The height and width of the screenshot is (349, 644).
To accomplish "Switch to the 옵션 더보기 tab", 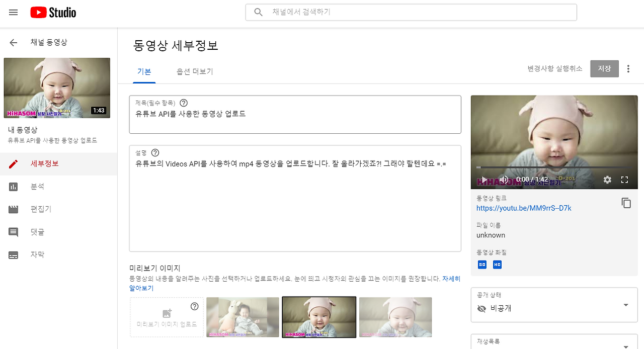I will click(195, 72).
